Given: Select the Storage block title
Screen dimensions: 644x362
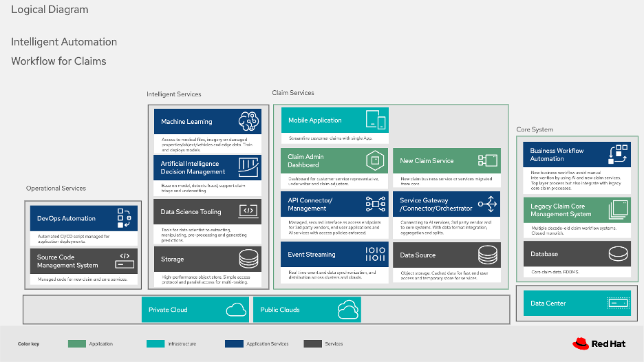Looking at the screenshot, I should tap(172, 259).
